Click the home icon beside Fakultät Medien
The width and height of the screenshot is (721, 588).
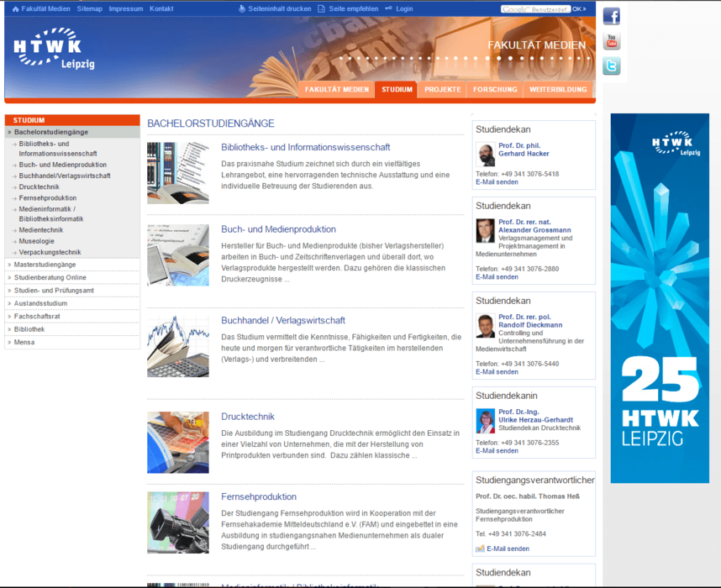click(x=14, y=8)
